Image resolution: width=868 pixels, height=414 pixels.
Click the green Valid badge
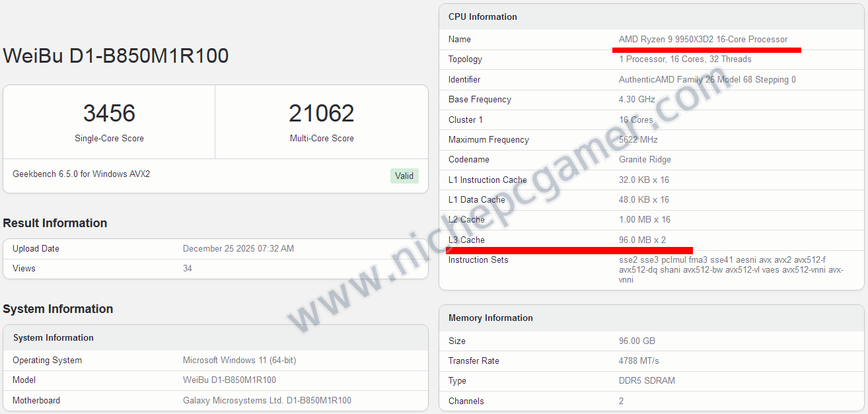click(x=404, y=176)
